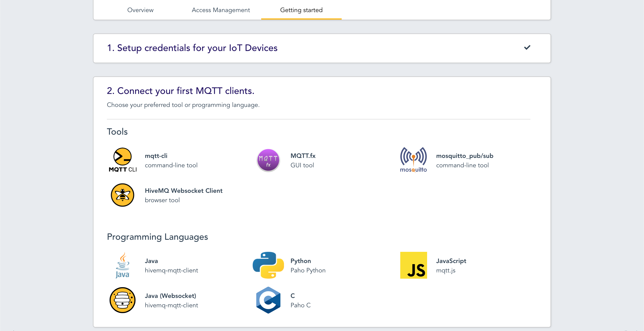Switch to the Overview tab
The width and height of the screenshot is (644, 331).
tap(140, 10)
